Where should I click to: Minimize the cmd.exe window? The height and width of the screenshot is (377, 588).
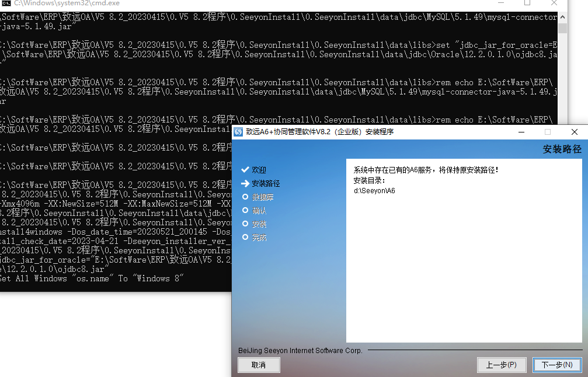(x=501, y=3)
